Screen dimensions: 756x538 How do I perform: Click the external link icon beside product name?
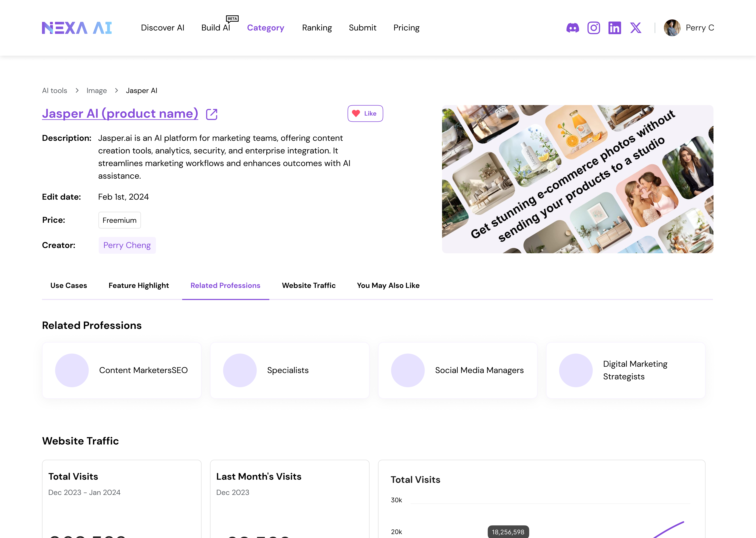[211, 114]
